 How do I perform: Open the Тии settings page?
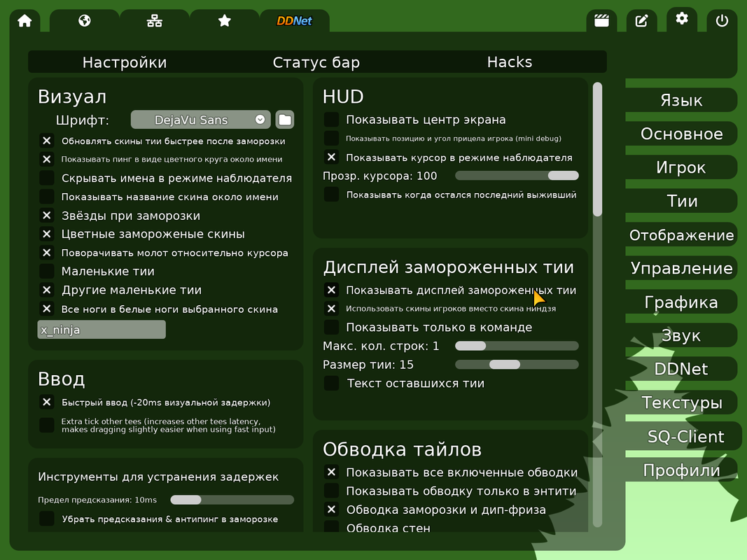pos(681,201)
